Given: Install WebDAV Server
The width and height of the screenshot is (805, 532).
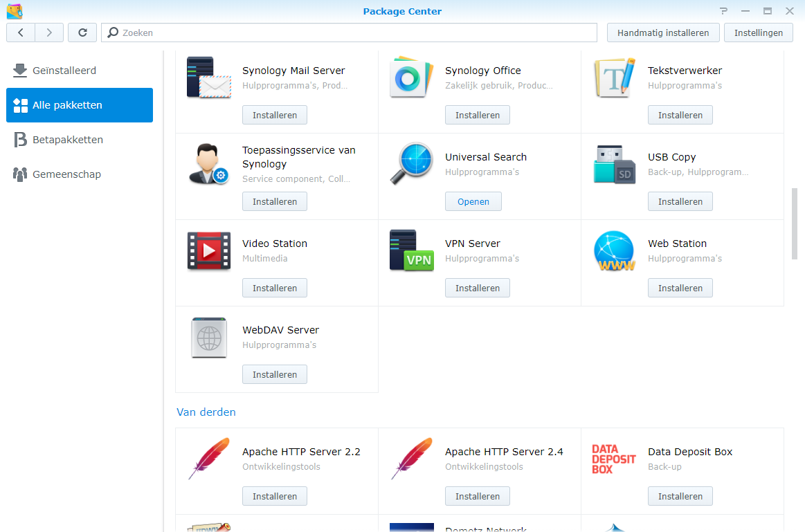Looking at the screenshot, I should 275,374.
